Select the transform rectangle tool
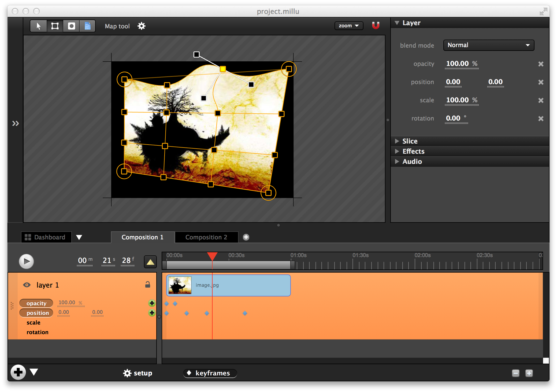 click(55, 26)
